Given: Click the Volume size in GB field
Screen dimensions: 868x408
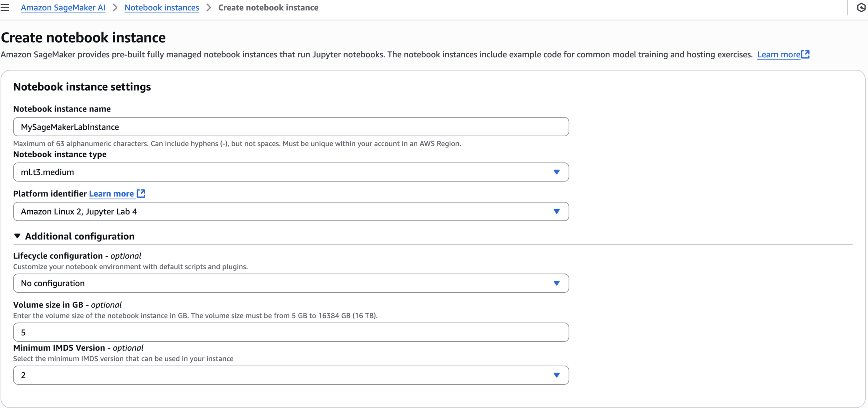Looking at the screenshot, I should pos(291,332).
